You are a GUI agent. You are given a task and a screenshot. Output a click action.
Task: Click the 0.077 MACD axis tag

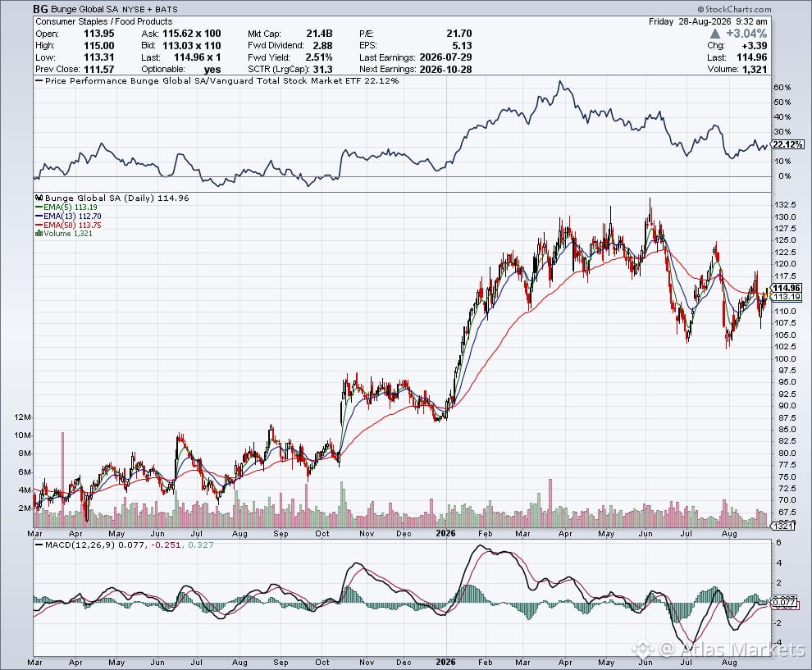coord(785,602)
